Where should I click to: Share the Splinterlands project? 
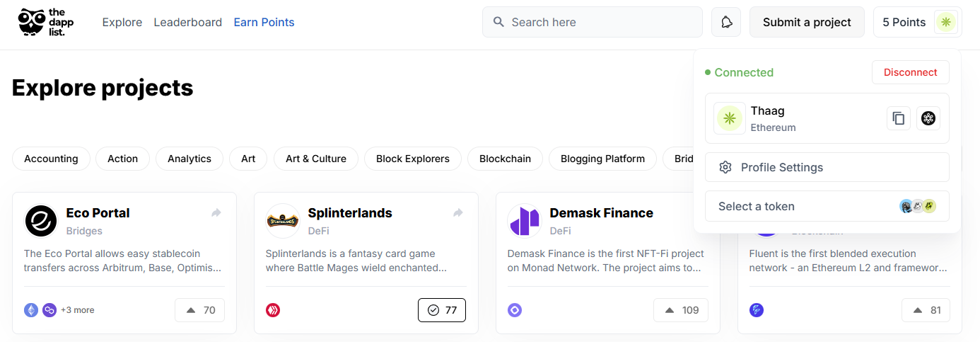[458, 212]
